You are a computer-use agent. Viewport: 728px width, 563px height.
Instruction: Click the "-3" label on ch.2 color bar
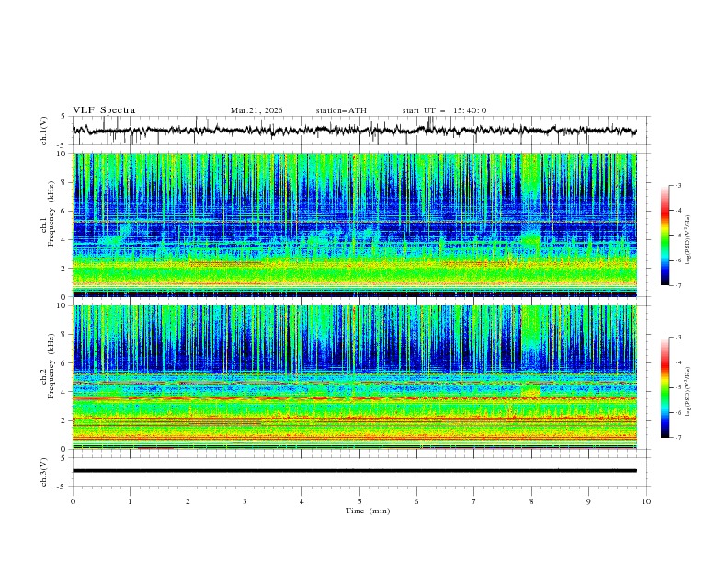pyautogui.click(x=678, y=338)
